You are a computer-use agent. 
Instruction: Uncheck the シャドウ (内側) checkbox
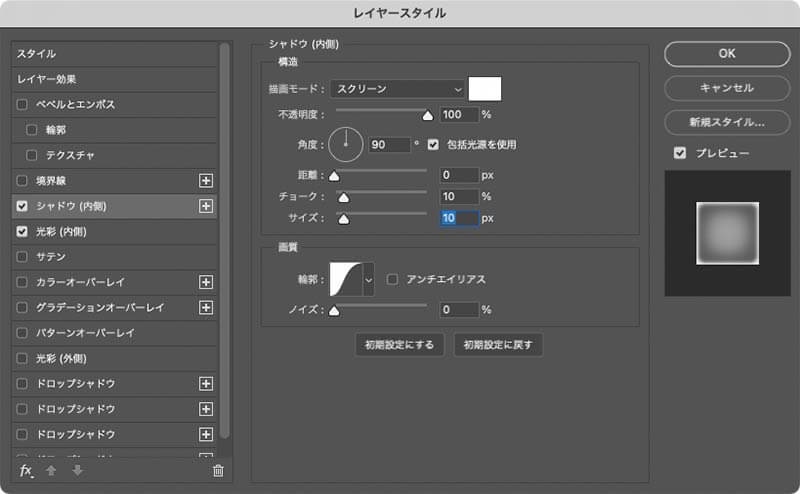point(22,206)
